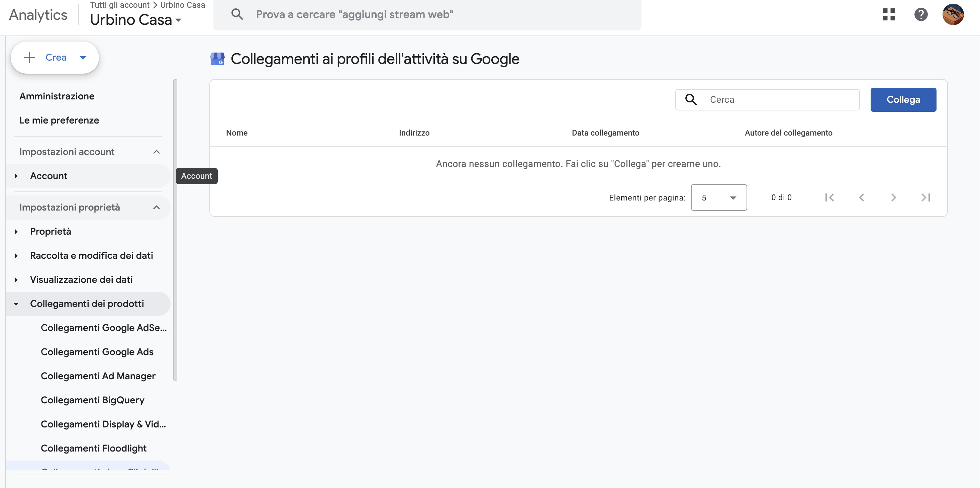This screenshot has width=980, height=488.
Task: Select Collegamenti BigQuery
Action: click(92, 400)
